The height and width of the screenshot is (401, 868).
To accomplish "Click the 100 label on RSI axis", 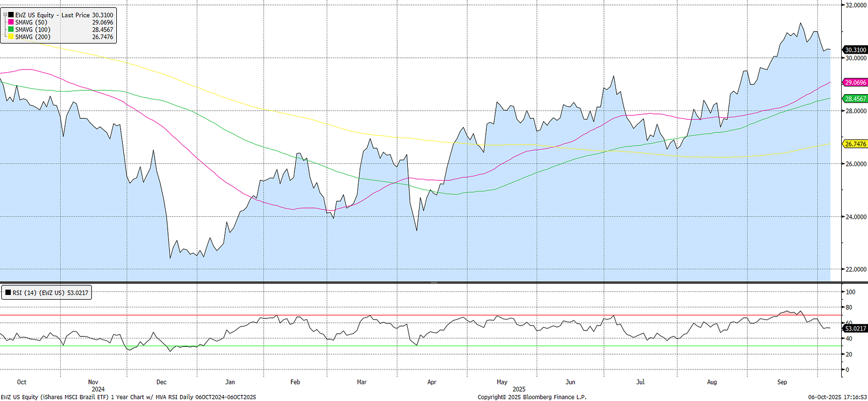I will coord(851,292).
